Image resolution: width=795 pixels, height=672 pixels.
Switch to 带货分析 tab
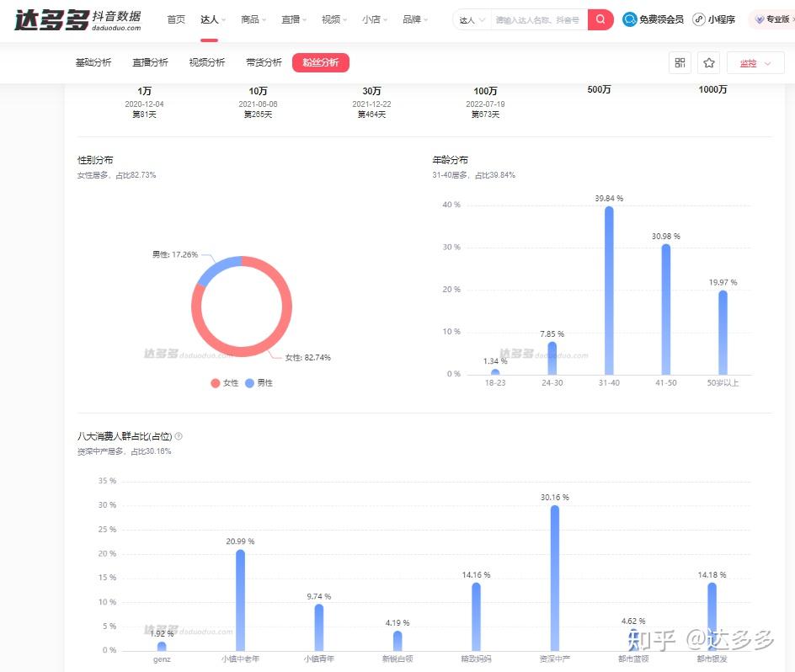[264, 62]
